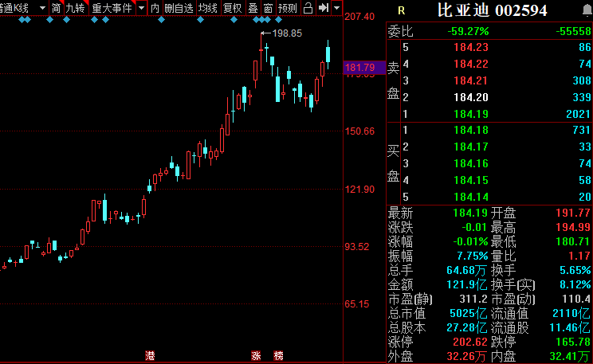This screenshot has width=593, height=364.
Task: Select sell level 4 price 184.22
Action: [471, 64]
